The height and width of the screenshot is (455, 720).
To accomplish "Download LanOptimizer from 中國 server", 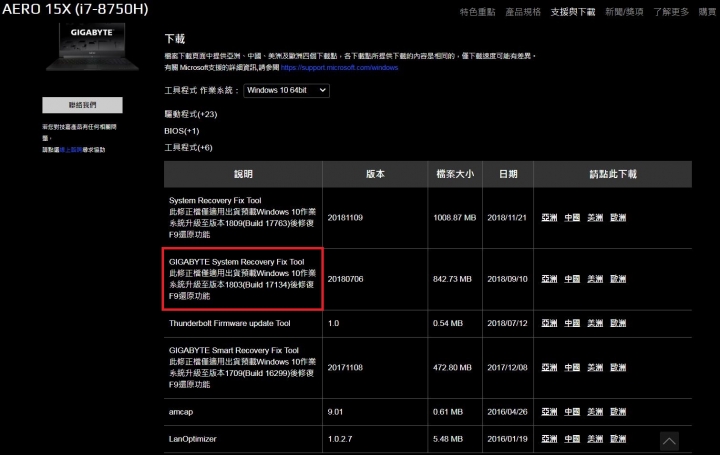I will 572,439.
